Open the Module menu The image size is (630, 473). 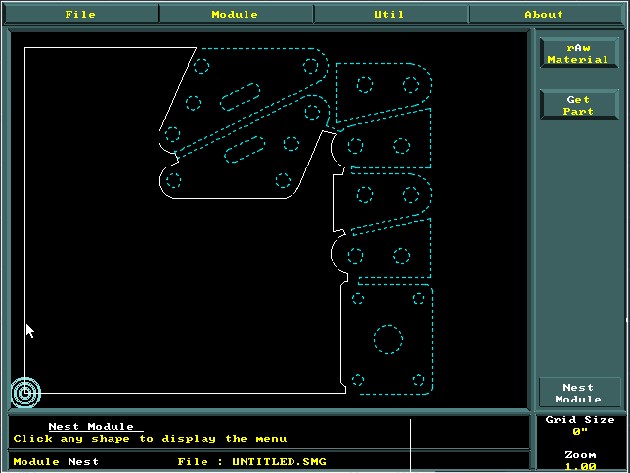(235, 14)
